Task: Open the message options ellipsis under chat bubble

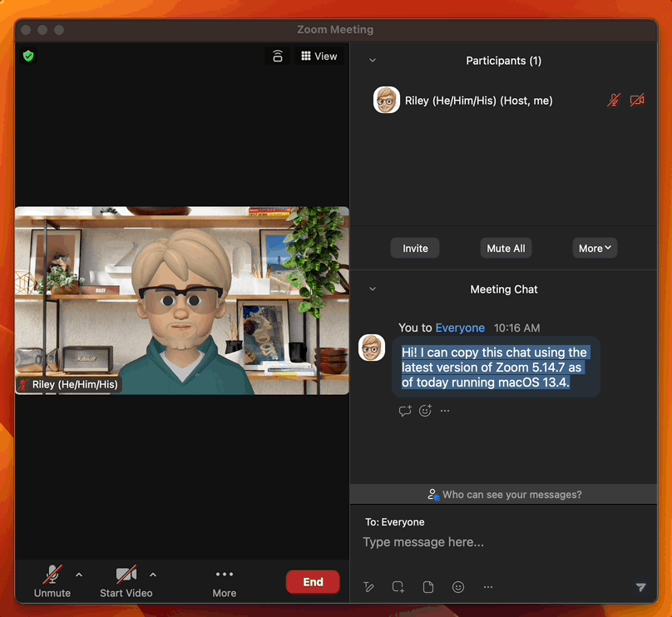Action: (445, 411)
